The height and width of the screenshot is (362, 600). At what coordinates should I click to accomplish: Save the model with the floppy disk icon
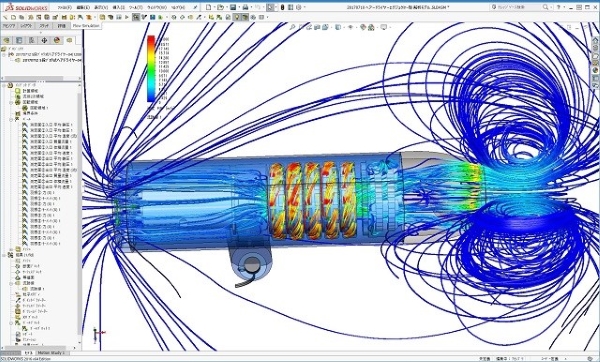click(x=233, y=7)
